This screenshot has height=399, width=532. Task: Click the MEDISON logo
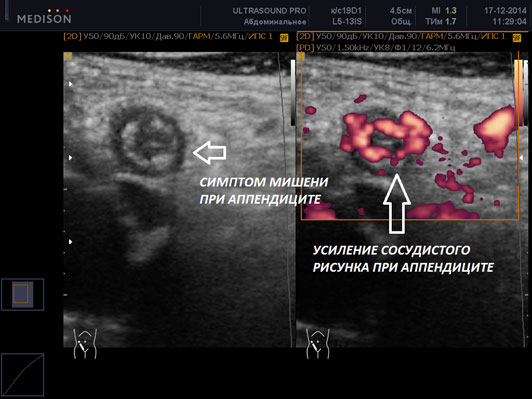coord(44,17)
